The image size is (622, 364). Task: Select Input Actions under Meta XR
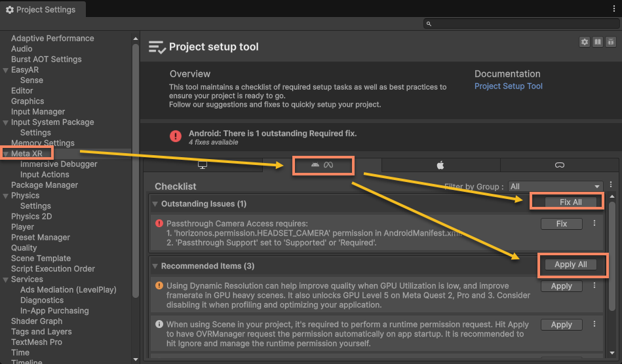[45, 175]
